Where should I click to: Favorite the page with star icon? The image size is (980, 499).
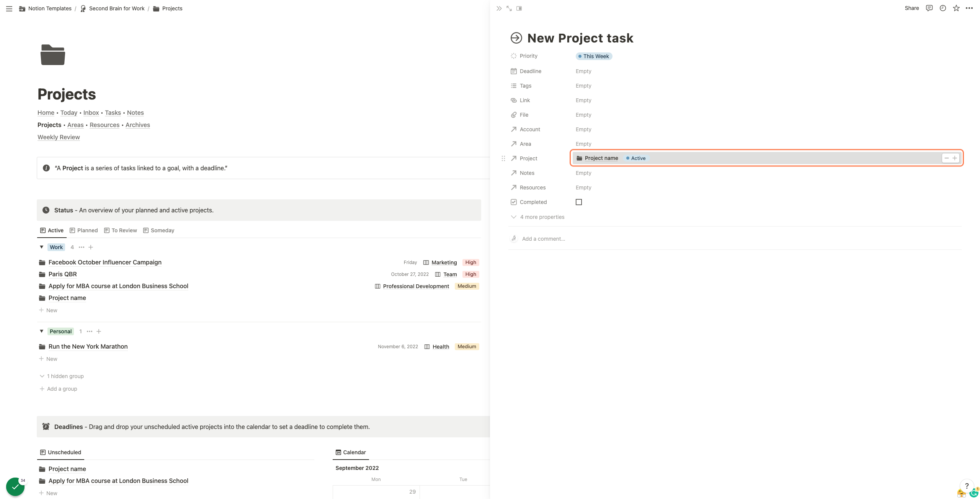956,8
